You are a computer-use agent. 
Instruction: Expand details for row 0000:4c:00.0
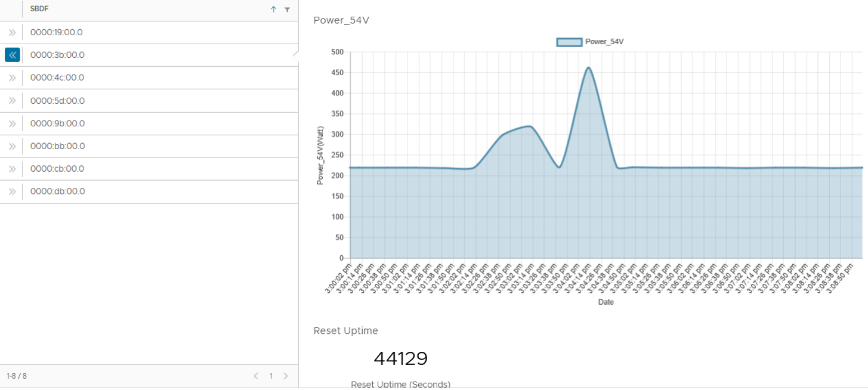[12, 78]
